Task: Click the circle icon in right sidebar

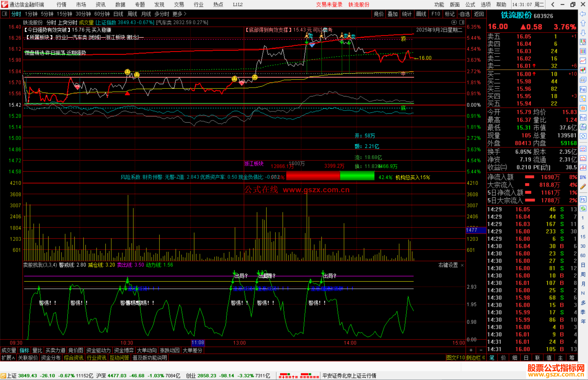Action: point(583,136)
